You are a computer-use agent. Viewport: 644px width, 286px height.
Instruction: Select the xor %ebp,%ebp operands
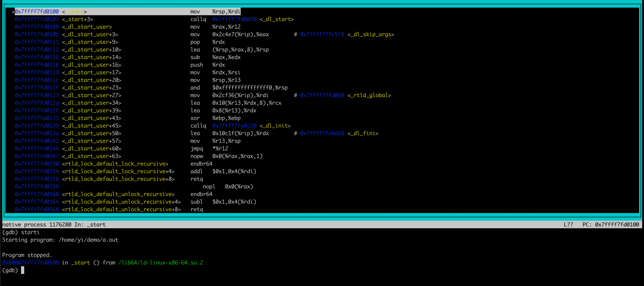point(227,118)
